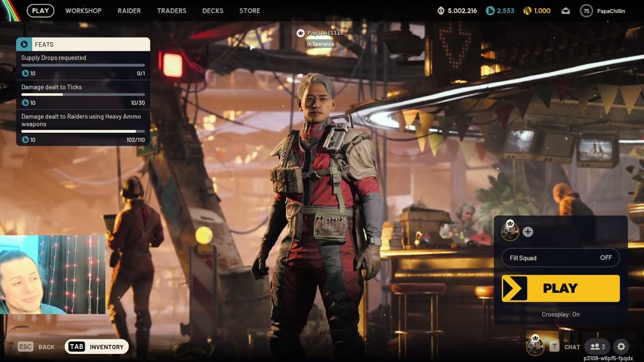Image resolution: width=644 pixels, height=362 pixels.
Task: Start matchmaking with the yellow PLAY button
Action: (560, 288)
